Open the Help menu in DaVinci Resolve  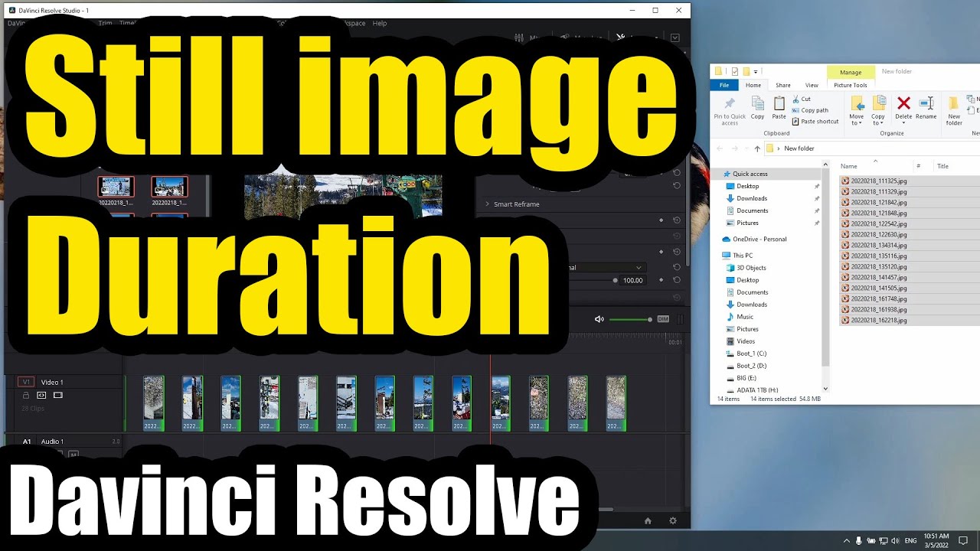(x=380, y=23)
